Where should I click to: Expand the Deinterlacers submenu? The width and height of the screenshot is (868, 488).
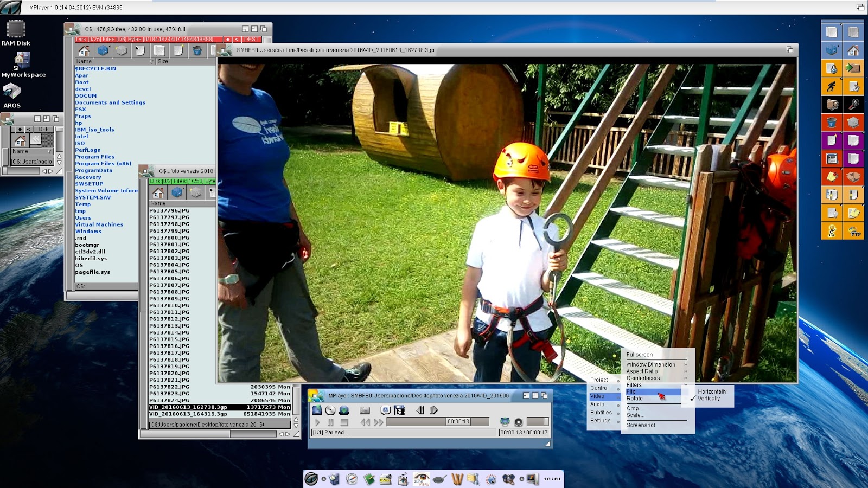pos(657,378)
